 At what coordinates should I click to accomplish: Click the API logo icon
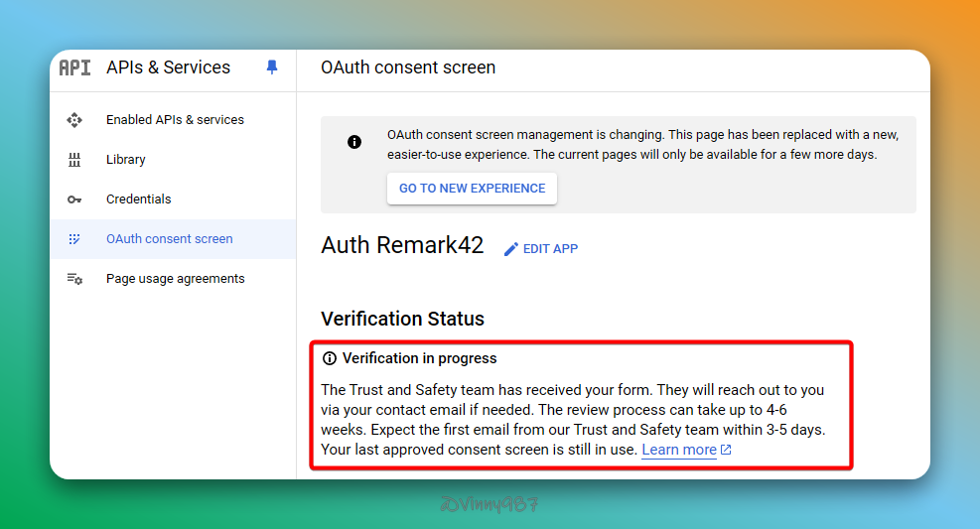[74, 67]
